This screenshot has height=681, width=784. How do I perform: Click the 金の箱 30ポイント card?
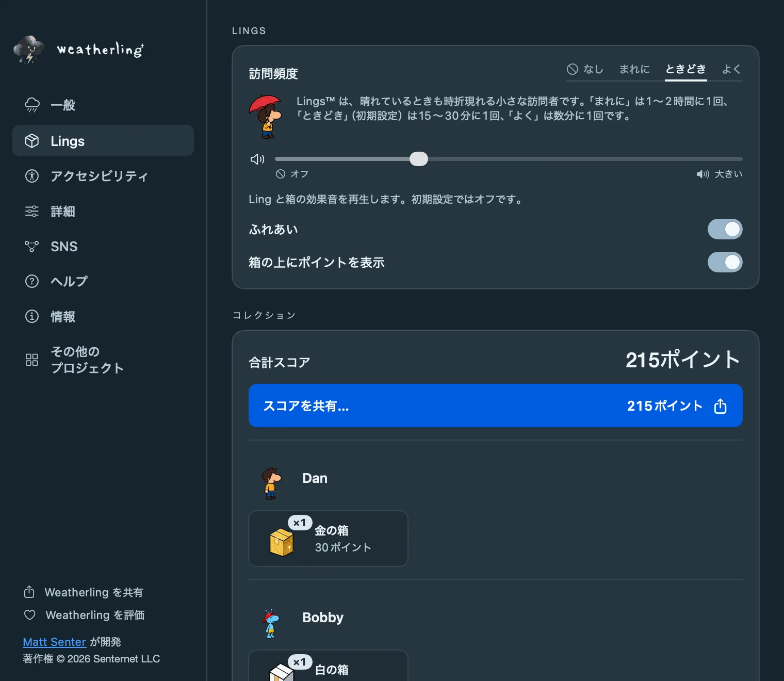point(328,539)
